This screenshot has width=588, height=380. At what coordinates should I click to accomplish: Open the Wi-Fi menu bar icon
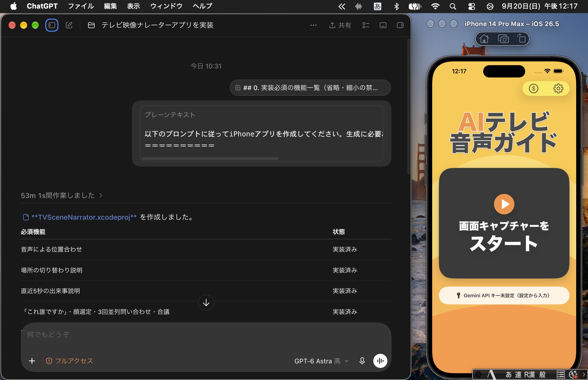[435, 6]
